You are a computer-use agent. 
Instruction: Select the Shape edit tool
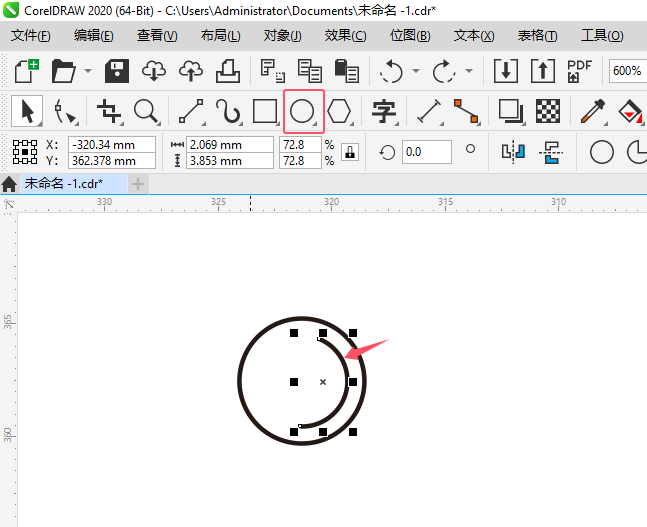[64, 111]
